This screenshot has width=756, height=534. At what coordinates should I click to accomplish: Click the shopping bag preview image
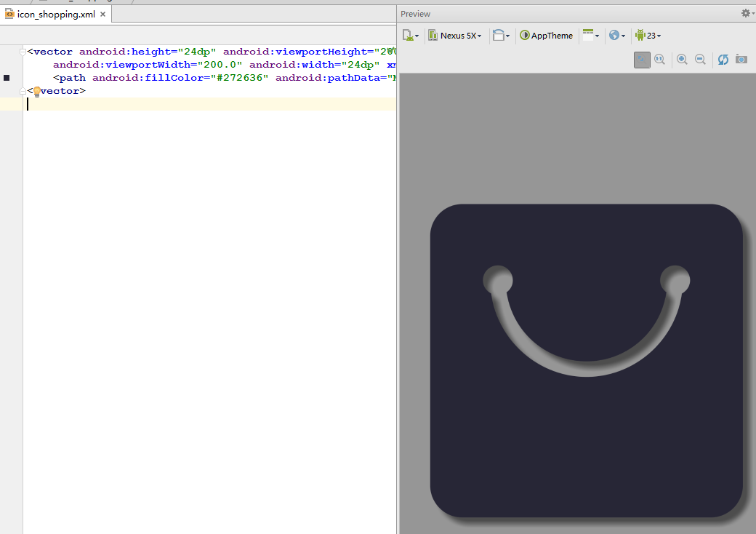click(587, 360)
